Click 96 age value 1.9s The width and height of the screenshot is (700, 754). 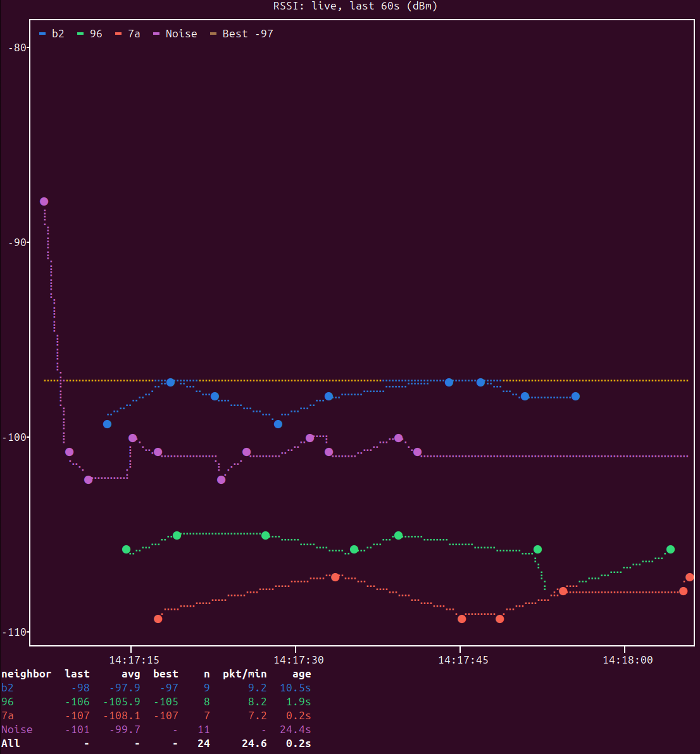299,701
